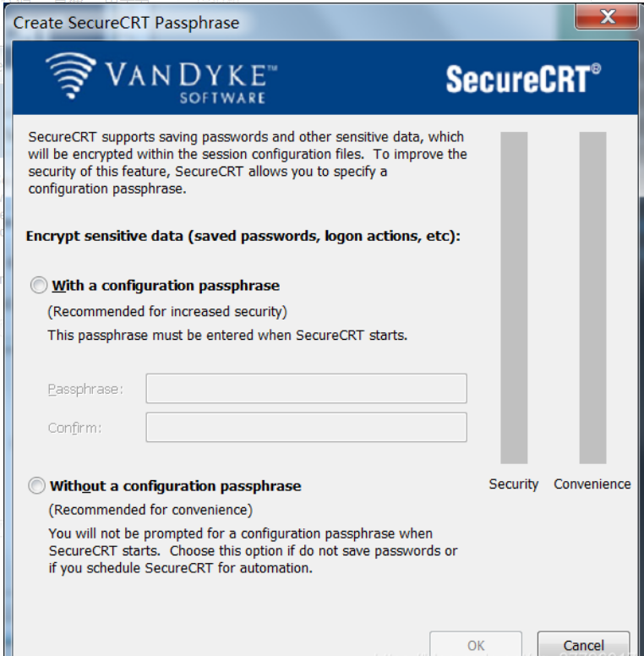The height and width of the screenshot is (656, 644).
Task: Select 'With a configuration passphrase' radio button
Action: tap(38, 286)
